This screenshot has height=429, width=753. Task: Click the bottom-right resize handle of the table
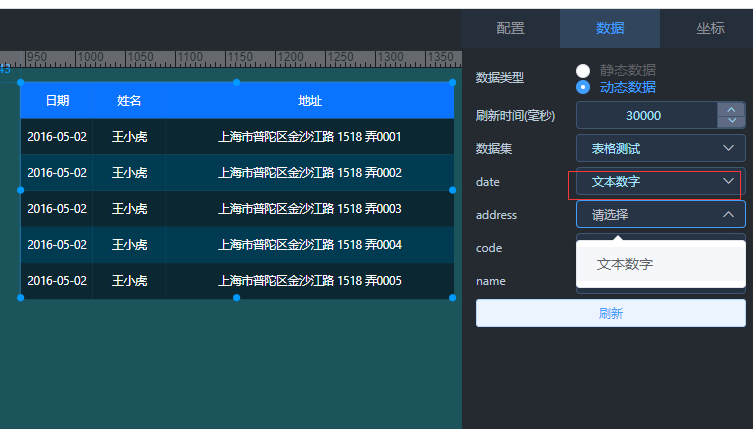[x=453, y=298]
